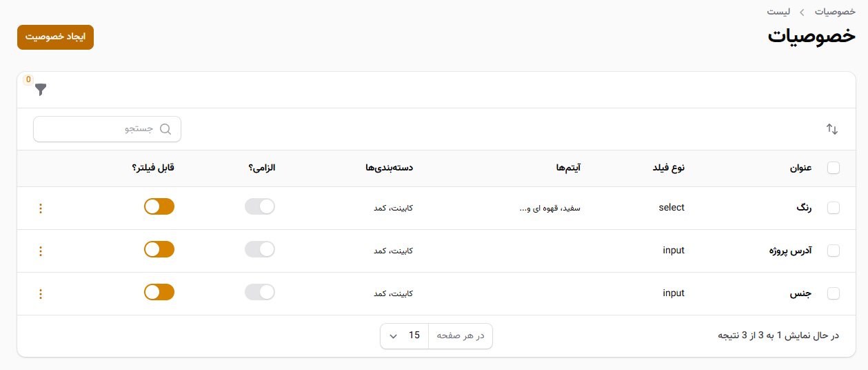Click the search magnifier icon

pos(165,129)
